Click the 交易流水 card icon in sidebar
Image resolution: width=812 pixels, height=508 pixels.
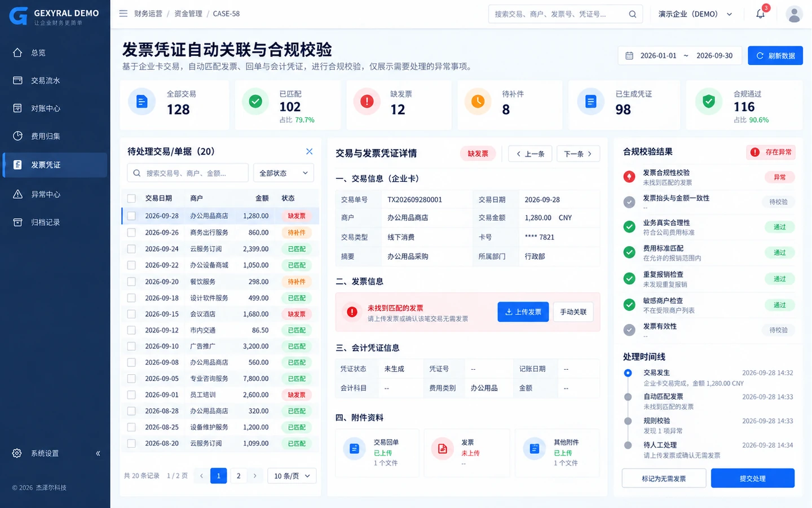click(x=17, y=81)
